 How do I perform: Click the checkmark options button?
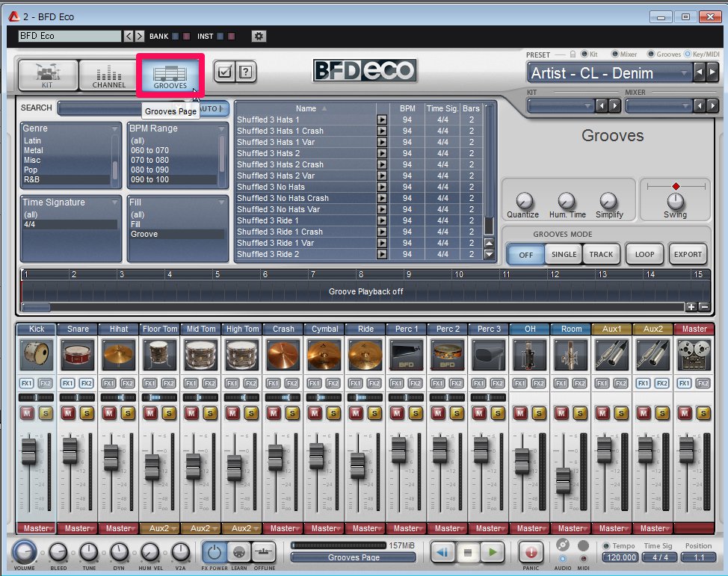point(225,72)
